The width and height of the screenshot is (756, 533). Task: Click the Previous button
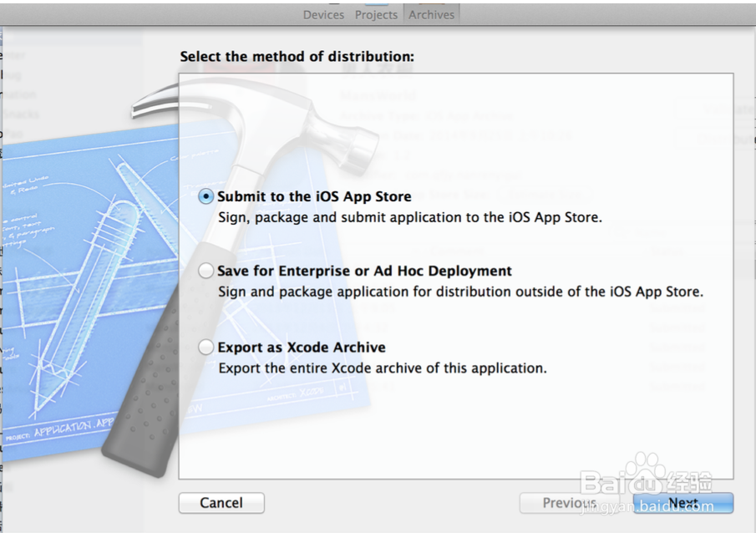pyautogui.click(x=568, y=503)
